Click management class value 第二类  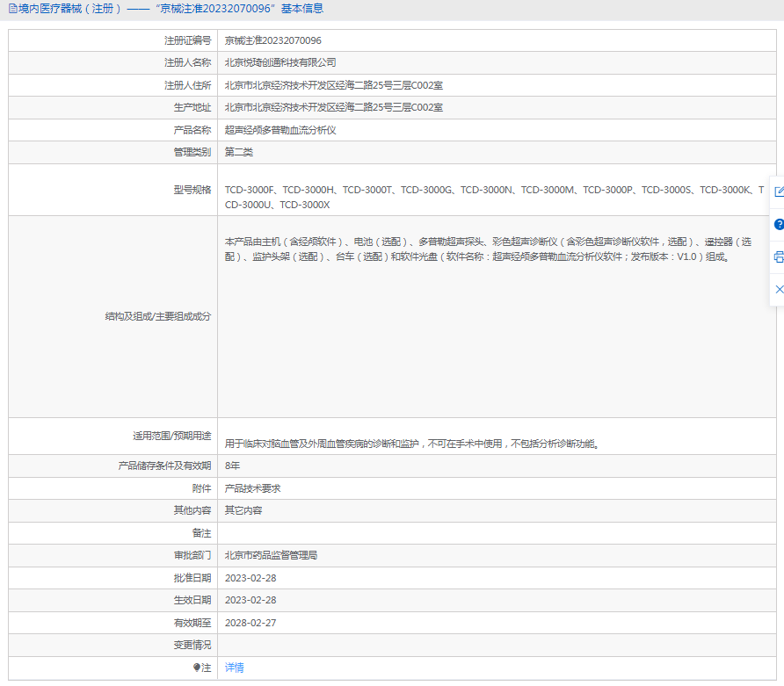pos(238,152)
